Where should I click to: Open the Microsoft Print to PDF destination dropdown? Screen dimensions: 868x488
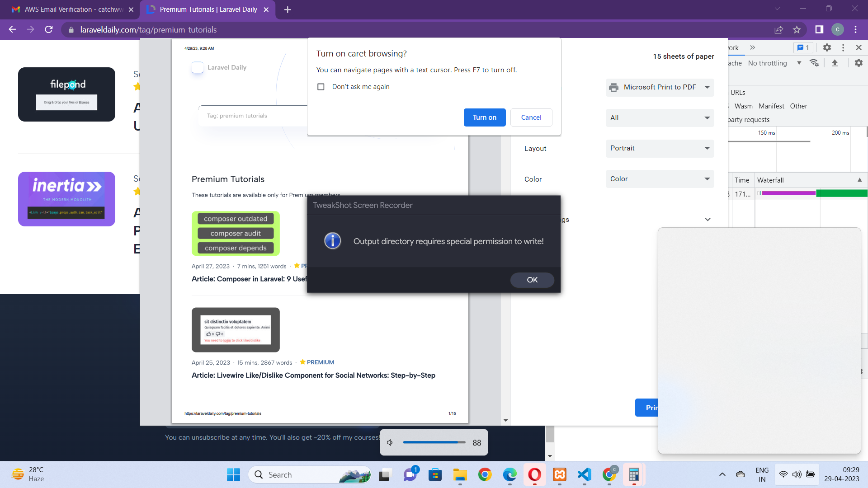point(660,87)
